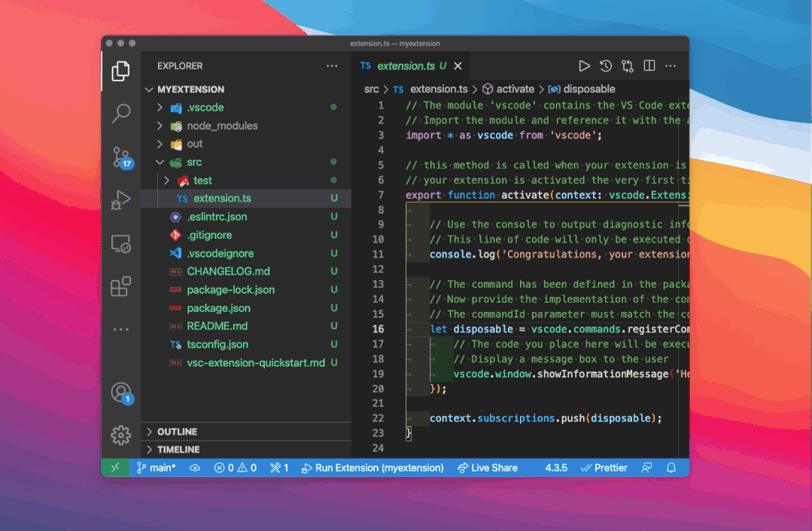Run the file with the play icon

pos(584,66)
